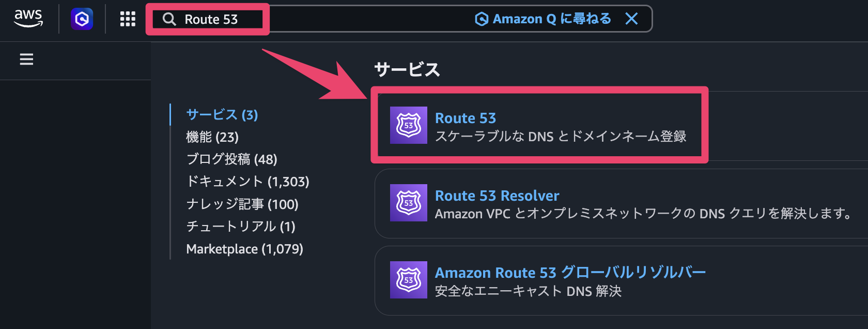Click the magnifying glass search icon
Viewport: 868px width, 329px height.
click(x=169, y=19)
